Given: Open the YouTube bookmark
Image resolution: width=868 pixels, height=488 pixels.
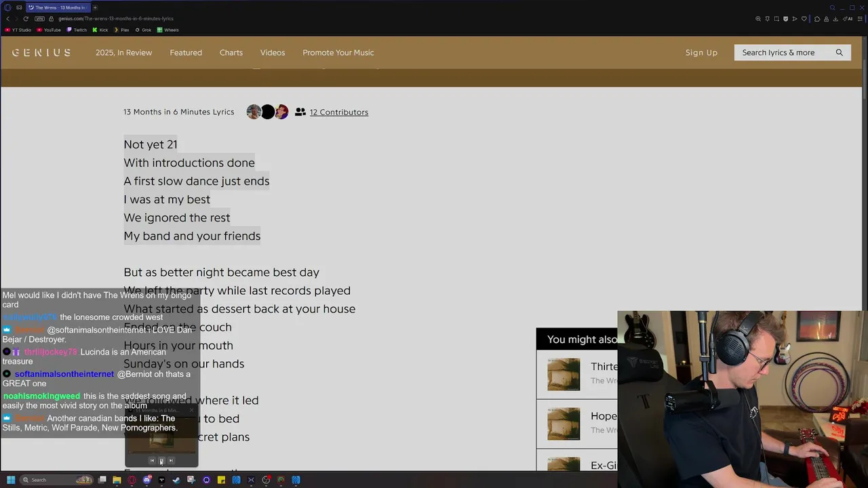Looking at the screenshot, I should [49, 30].
